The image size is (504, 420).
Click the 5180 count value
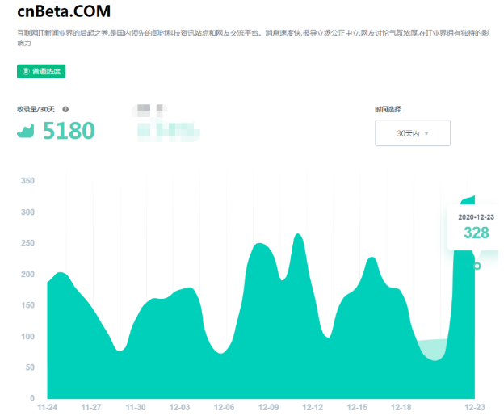pyautogui.click(x=69, y=131)
